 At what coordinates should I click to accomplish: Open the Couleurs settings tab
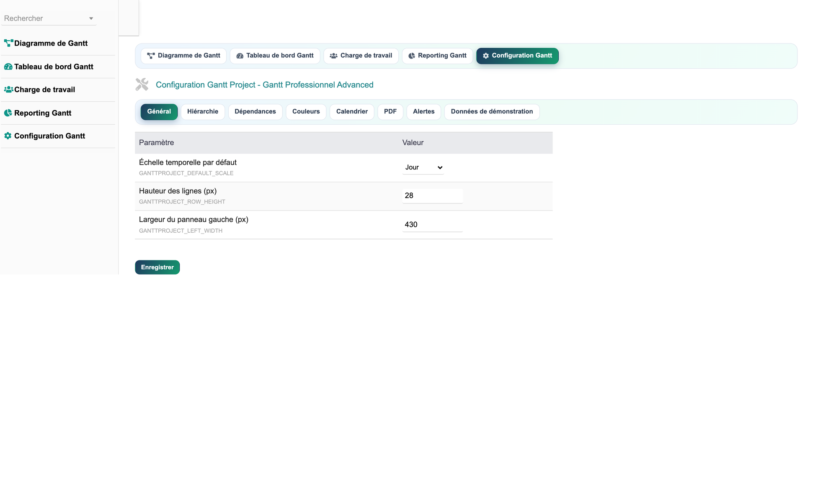tap(306, 112)
